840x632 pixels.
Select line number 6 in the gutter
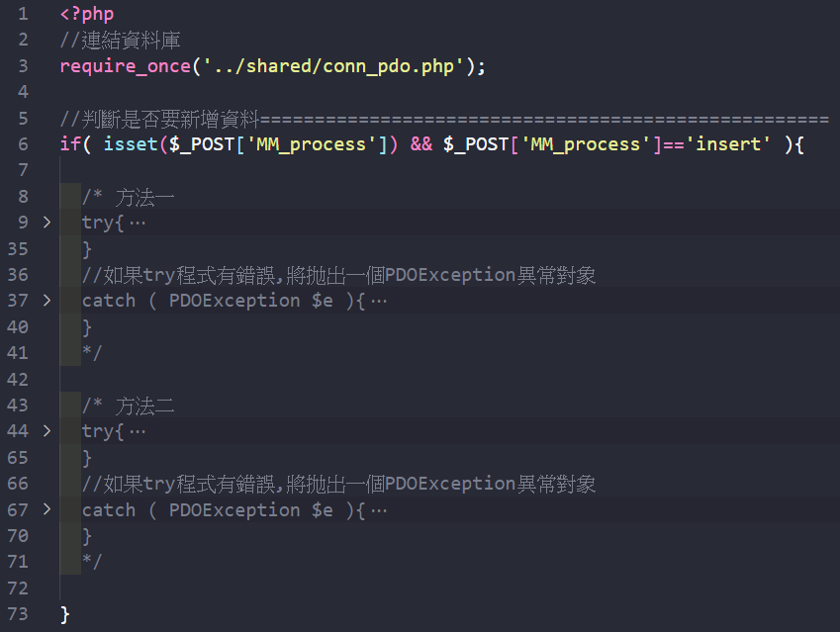(23, 144)
